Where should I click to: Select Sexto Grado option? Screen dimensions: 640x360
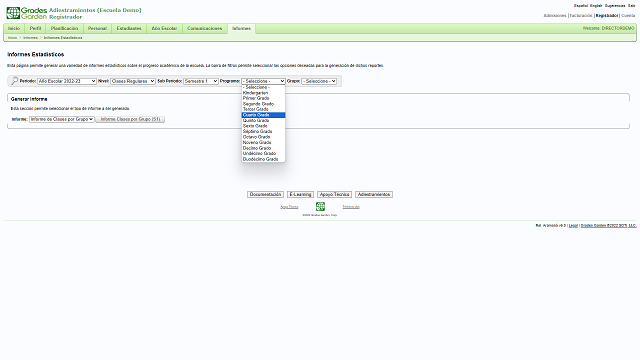263,126
